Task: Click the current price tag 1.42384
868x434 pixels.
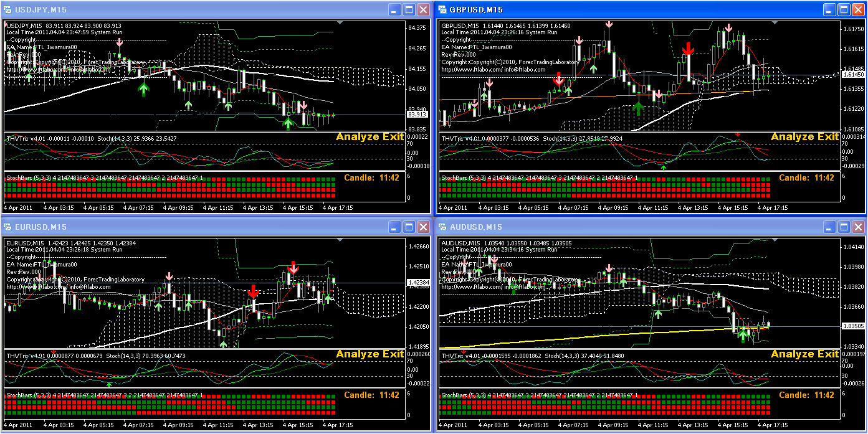Action: 417,283
